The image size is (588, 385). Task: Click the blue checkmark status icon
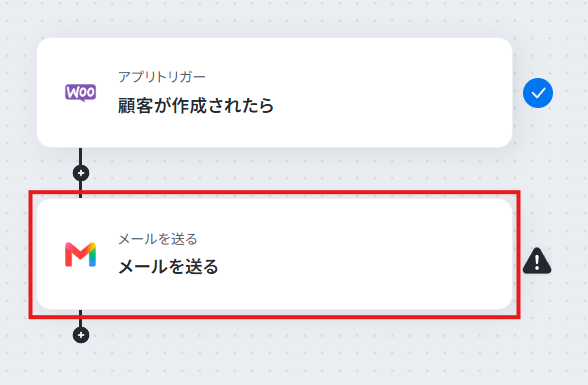(x=538, y=93)
